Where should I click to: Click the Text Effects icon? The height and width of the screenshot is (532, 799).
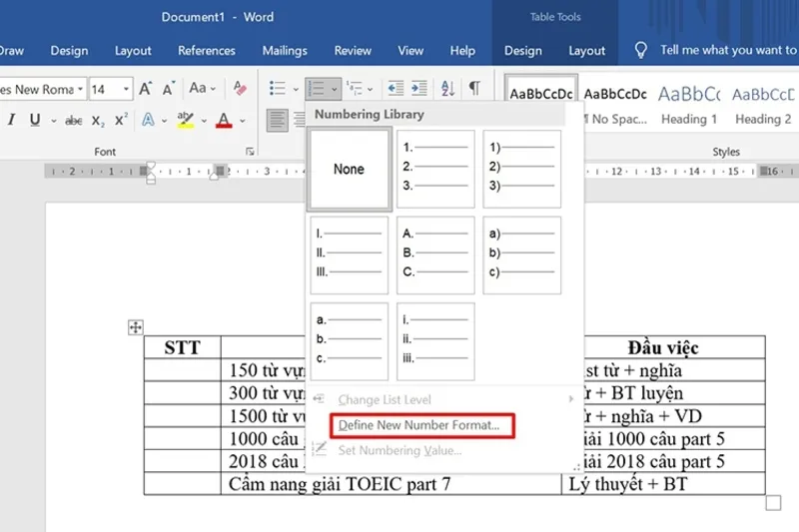[x=148, y=121]
